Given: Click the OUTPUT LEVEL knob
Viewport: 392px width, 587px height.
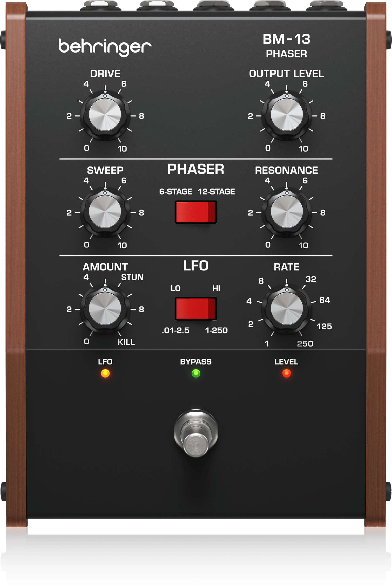Looking at the screenshot, I should (x=286, y=115).
